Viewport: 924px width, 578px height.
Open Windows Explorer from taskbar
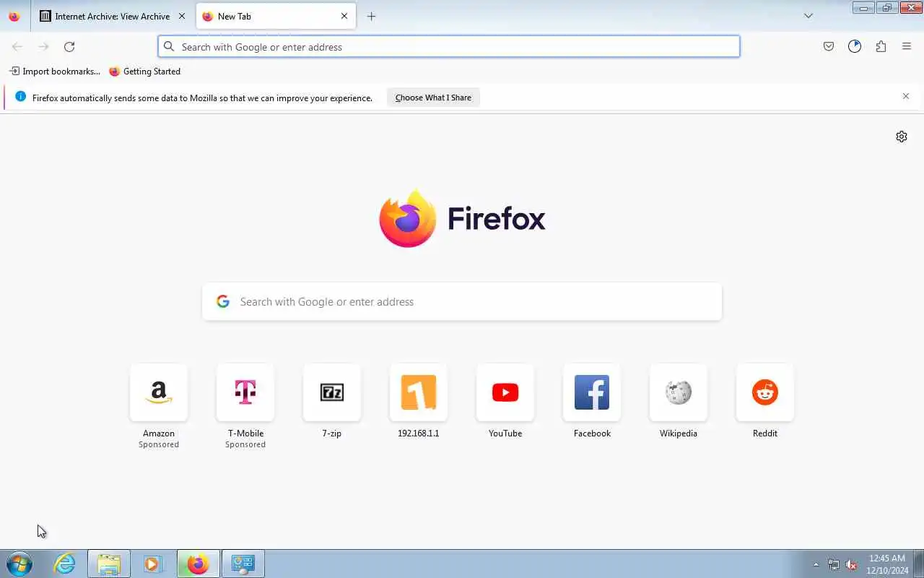click(x=109, y=564)
